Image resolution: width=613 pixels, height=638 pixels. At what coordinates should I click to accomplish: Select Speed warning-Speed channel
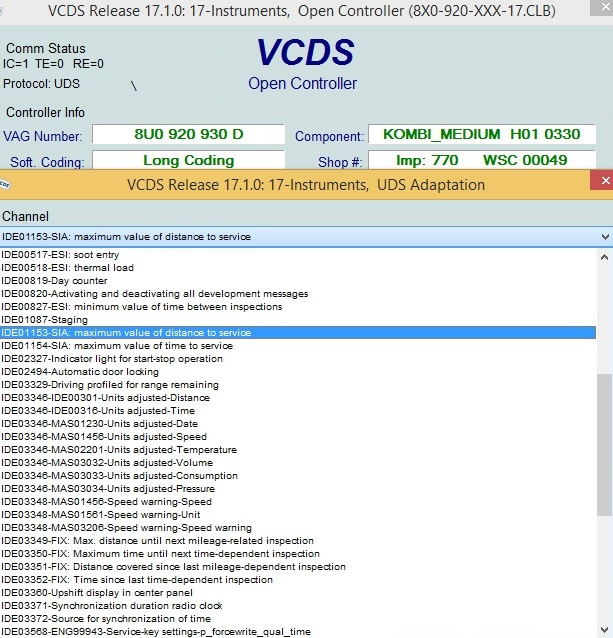coord(298,502)
